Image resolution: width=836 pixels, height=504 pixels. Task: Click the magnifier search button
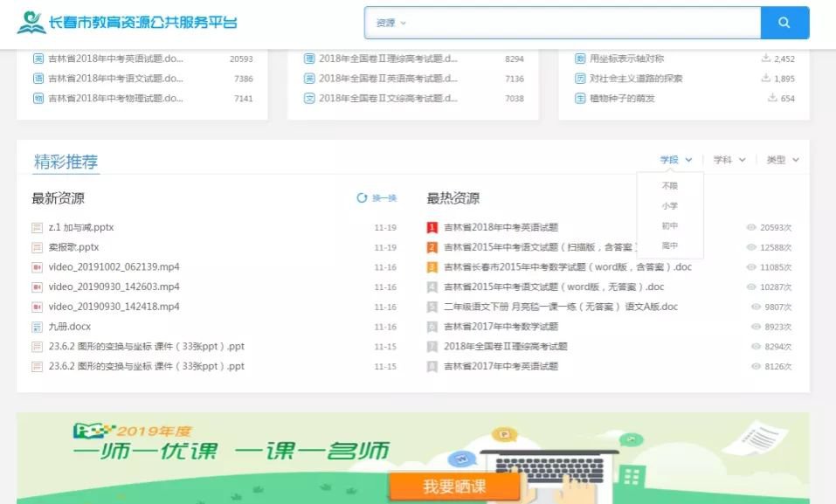point(784,23)
